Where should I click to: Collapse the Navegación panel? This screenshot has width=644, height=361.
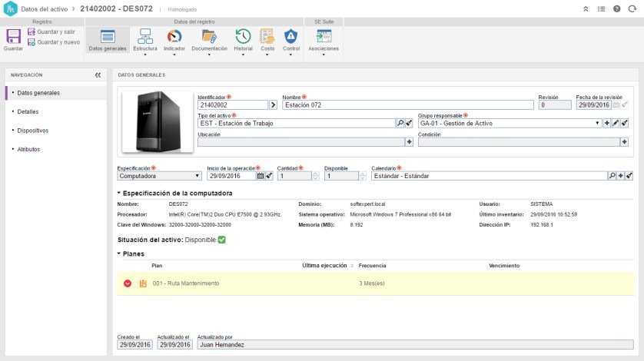[98, 75]
